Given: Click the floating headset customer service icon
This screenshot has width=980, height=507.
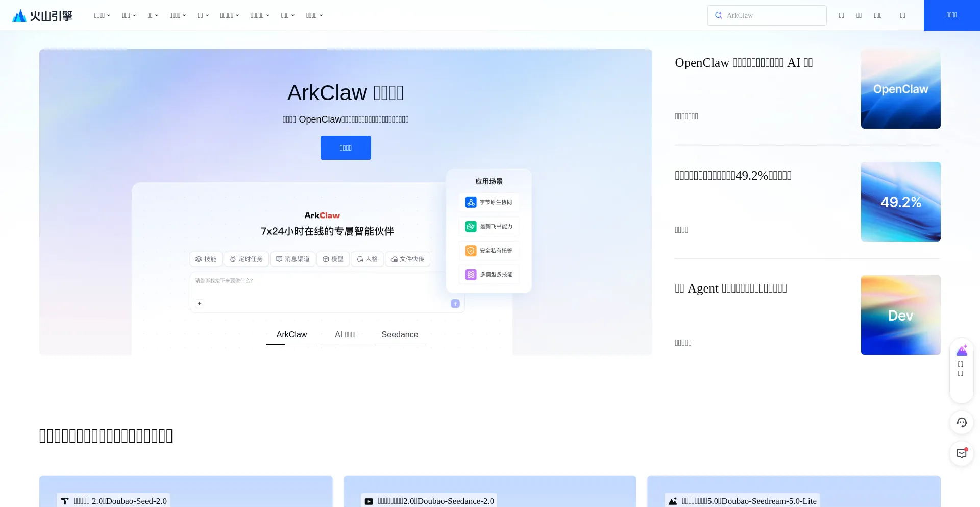Looking at the screenshot, I should (962, 422).
